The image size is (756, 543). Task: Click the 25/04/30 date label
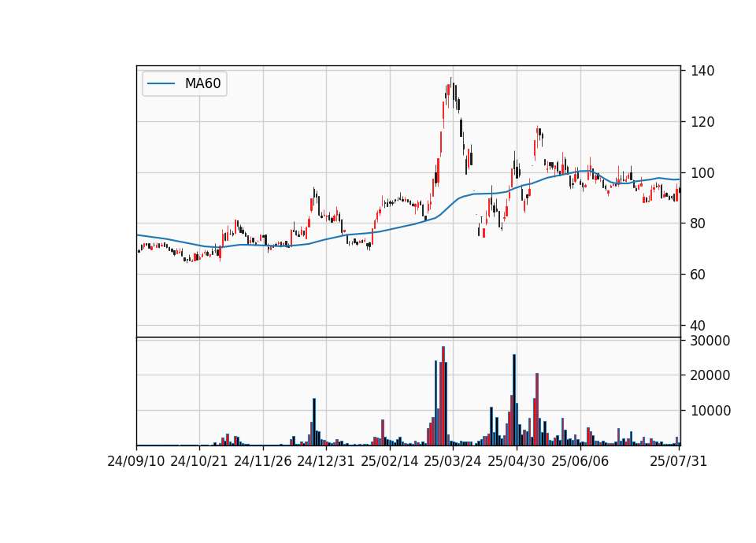[x=517, y=461]
